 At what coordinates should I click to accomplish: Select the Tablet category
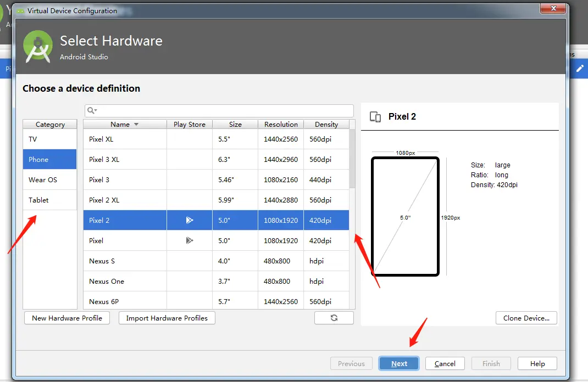50,200
